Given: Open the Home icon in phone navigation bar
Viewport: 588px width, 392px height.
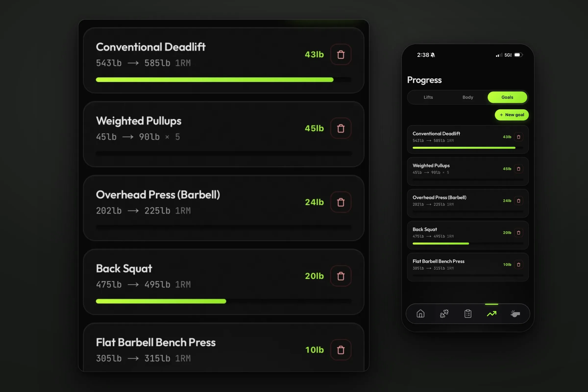Looking at the screenshot, I should click(420, 314).
